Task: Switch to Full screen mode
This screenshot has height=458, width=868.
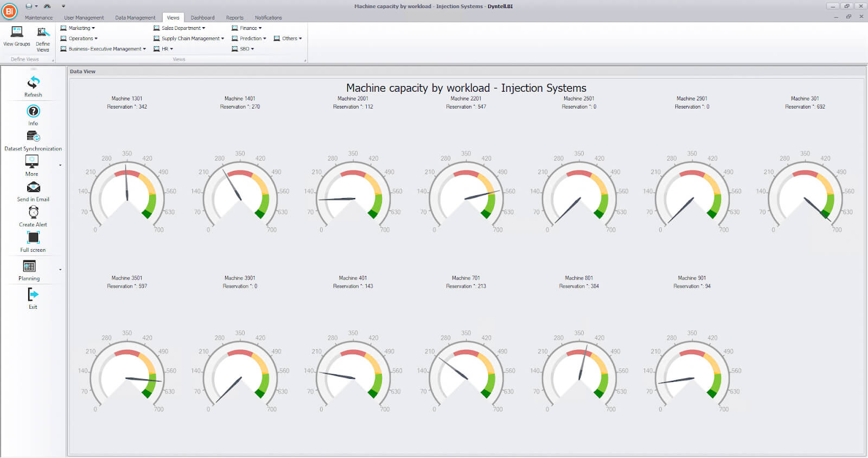Action: tap(33, 238)
